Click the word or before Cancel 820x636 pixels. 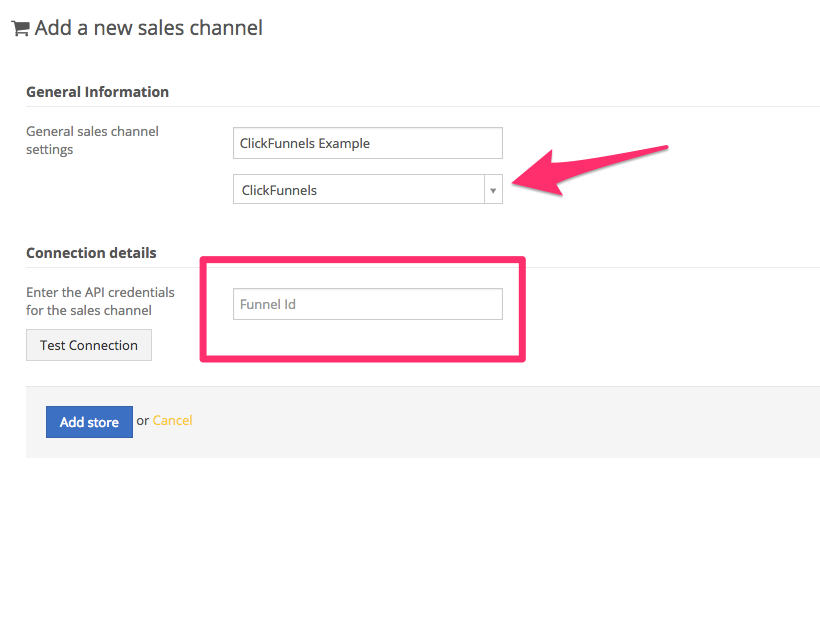pos(142,421)
